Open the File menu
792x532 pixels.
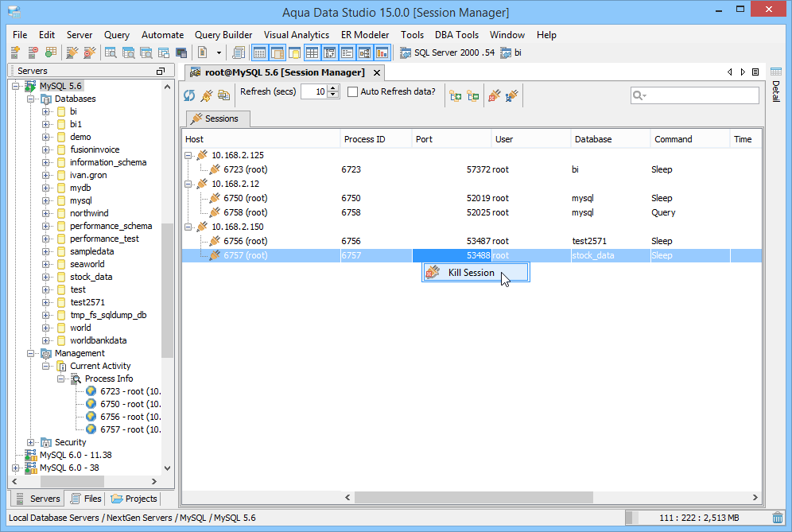[x=20, y=35]
